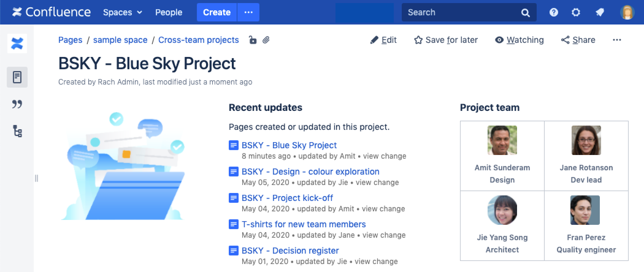The width and height of the screenshot is (644, 272).
Task: Select the Pages icon in sidebar
Action: [x=17, y=77]
